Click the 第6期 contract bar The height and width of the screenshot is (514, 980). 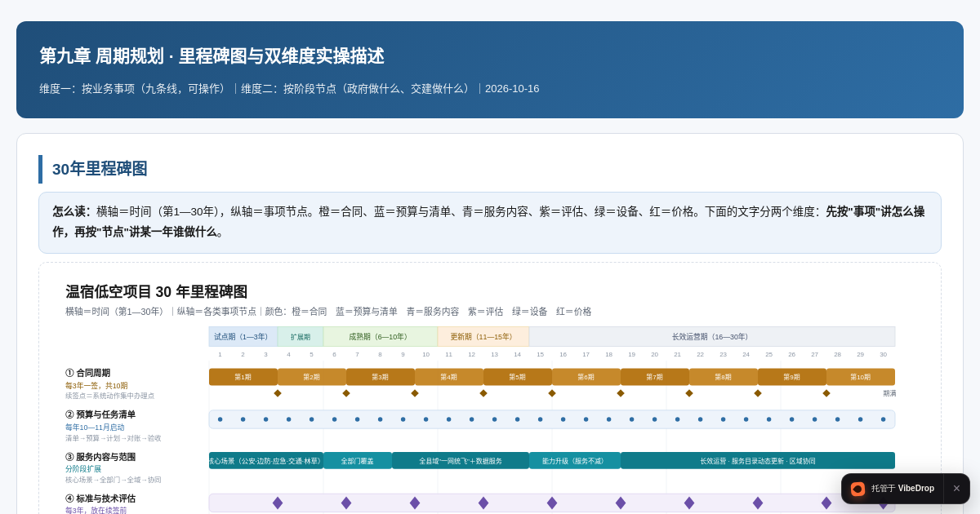coord(586,377)
